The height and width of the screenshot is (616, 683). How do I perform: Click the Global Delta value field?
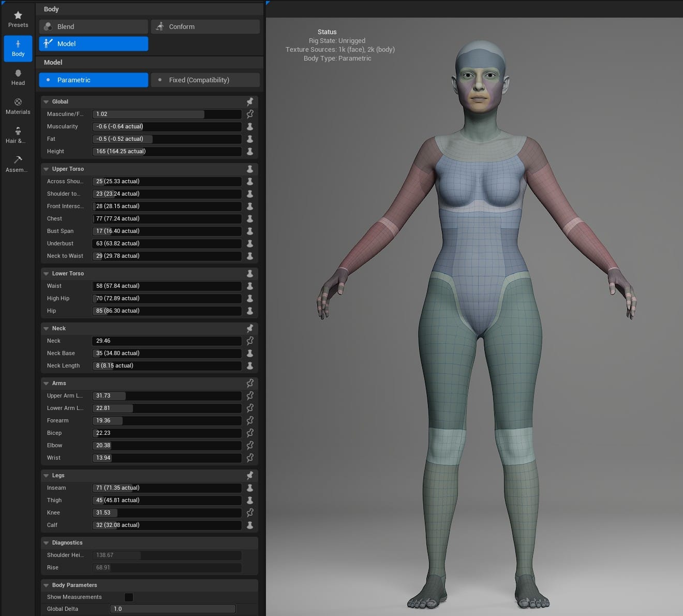pyautogui.click(x=172, y=609)
